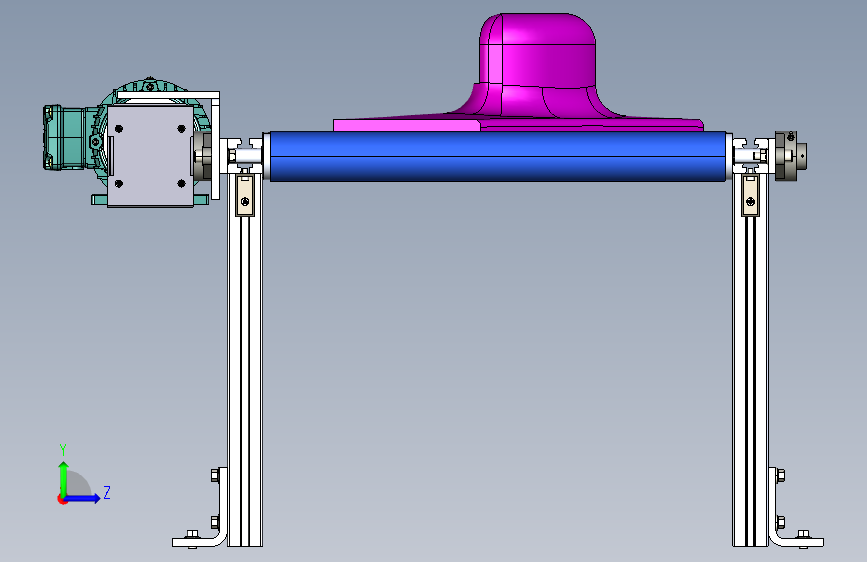This screenshot has height=562, width=867.
Task: Select the blue conveyor roller cylinder
Action: [x=498, y=157]
